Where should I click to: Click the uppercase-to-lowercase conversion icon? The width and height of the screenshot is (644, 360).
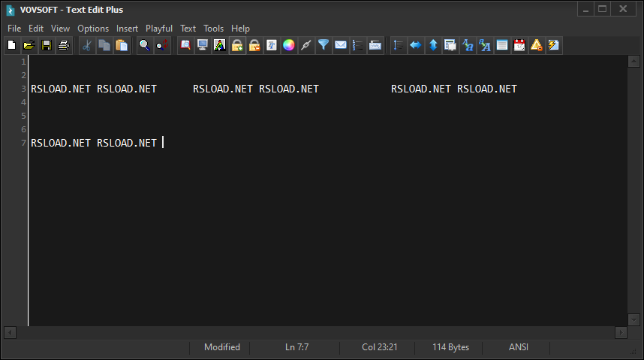pyautogui.click(x=468, y=45)
